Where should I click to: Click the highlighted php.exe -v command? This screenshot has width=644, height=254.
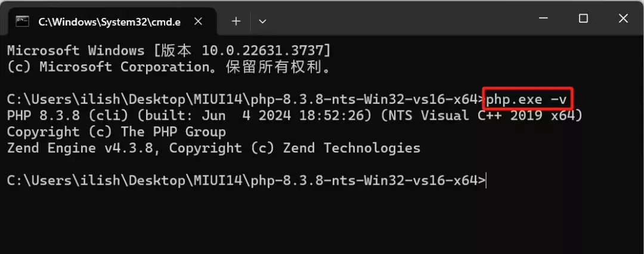pyautogui.click(x=526, y=100)
